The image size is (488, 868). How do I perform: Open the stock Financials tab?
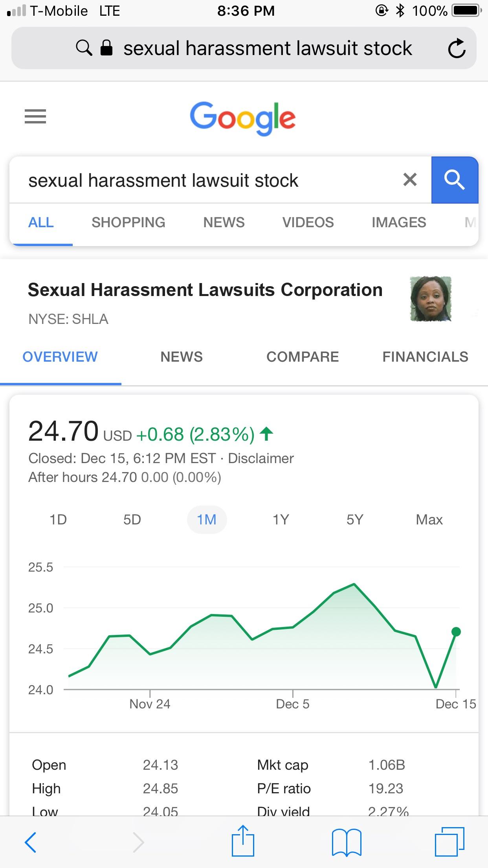tap(425, 357)
